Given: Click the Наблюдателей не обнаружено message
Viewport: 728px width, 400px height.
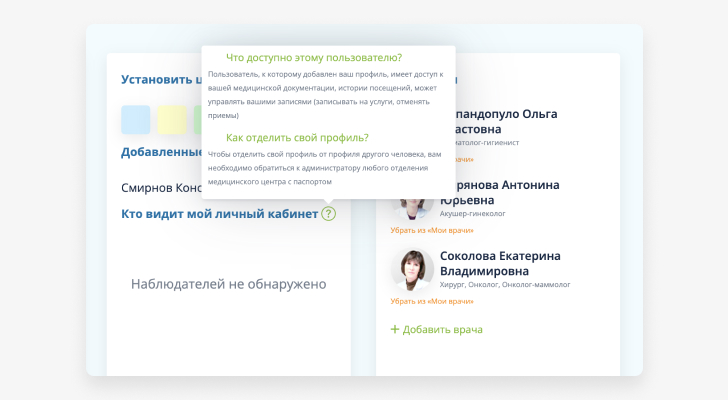Looking at the screenshot, I should point(228,284).
